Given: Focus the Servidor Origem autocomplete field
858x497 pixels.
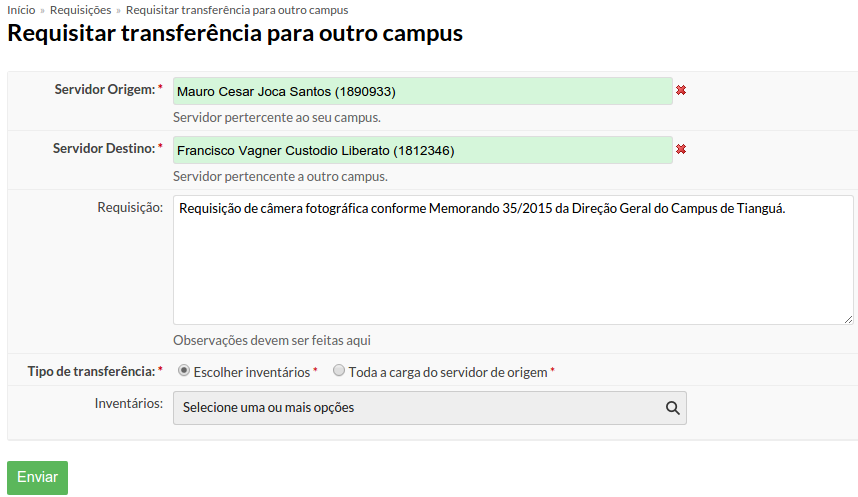Looking at the screenshot, I should click(x=422, y=91).
